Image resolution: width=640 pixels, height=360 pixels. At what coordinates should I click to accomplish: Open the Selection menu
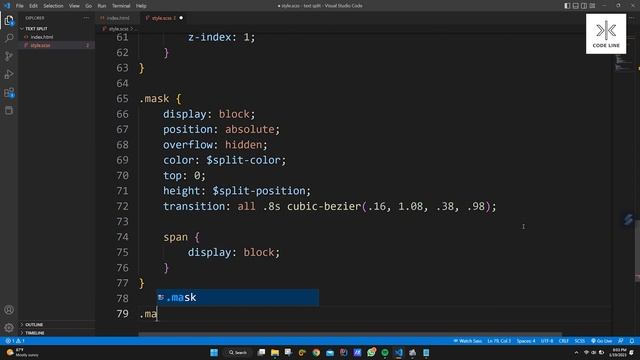[53, 6]
